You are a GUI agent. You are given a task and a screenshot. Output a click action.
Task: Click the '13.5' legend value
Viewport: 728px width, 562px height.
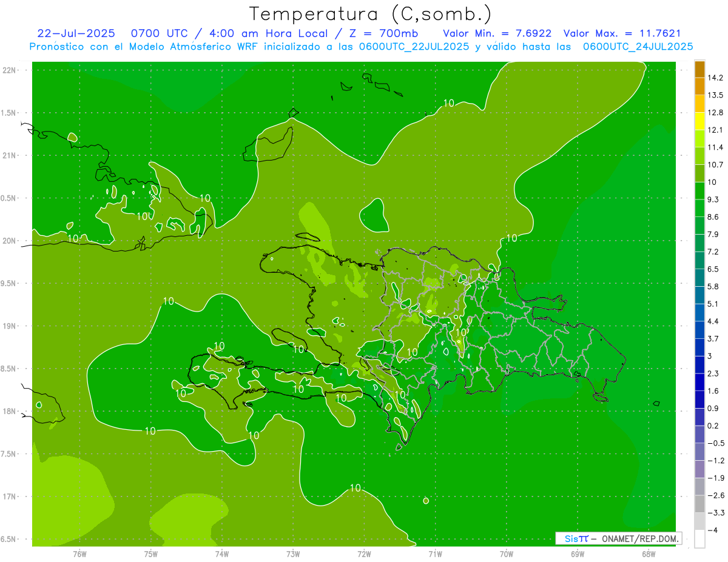point(716,95)
